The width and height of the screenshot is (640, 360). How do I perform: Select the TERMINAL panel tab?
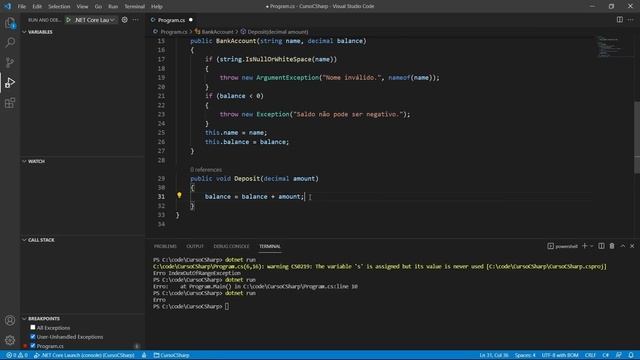(x=270, y=246)
